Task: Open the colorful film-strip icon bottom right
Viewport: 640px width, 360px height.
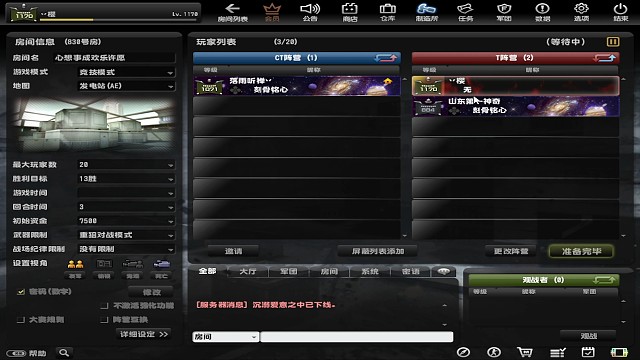Action: tap(619, 352)
